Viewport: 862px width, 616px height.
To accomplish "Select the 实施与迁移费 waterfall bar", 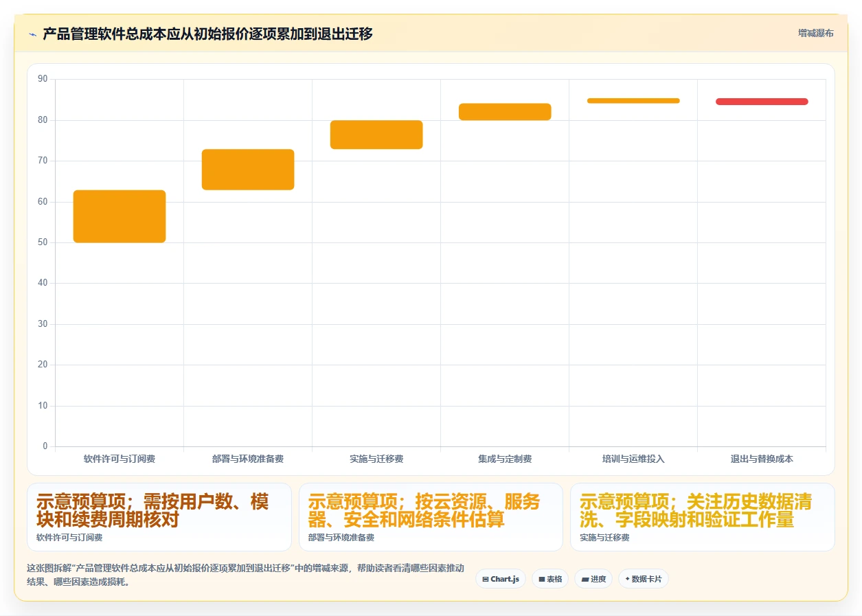I will coord(376,135).
